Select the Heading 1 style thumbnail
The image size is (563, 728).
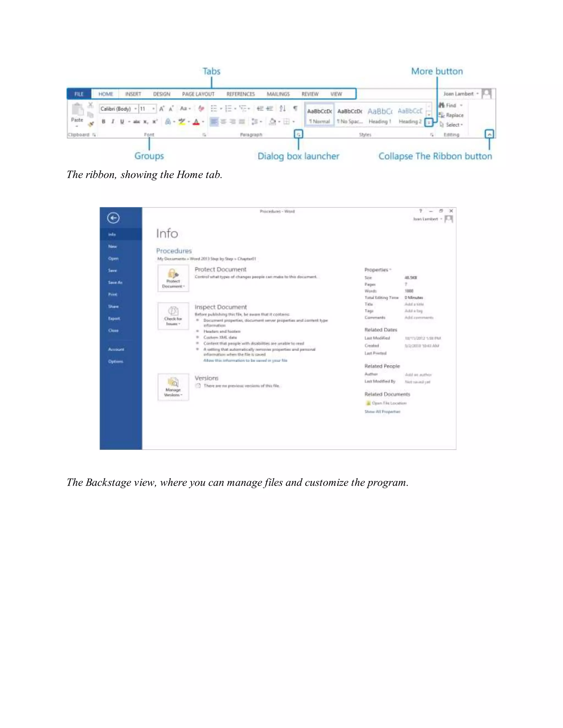tap(380, 115)
